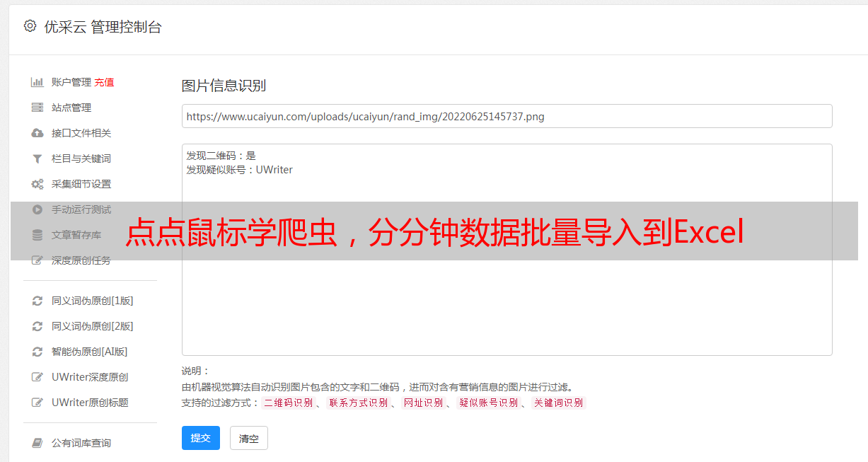Click the refresh icon for 同义词伪原创[2版]
The width and height of the screenshot is (868, 462).
coord(37,326)
